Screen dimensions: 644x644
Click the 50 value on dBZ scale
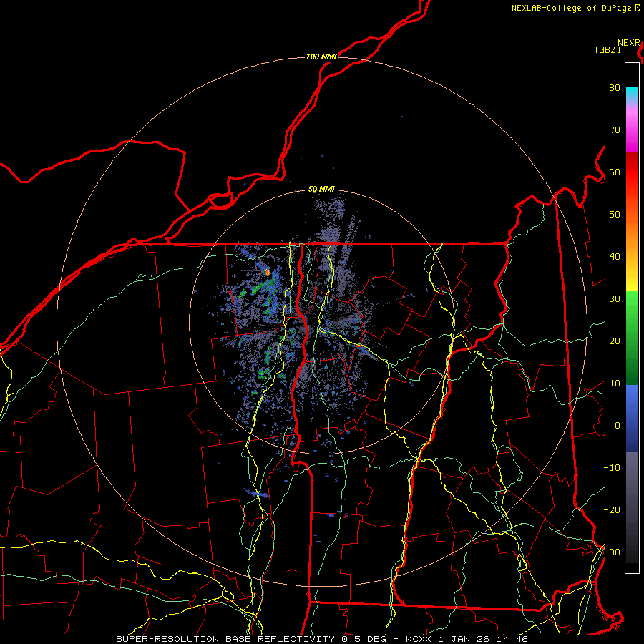click(615, 215)
